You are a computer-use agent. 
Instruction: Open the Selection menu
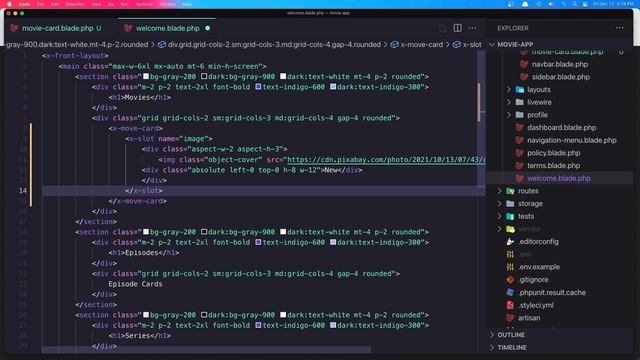coord(75,4)
